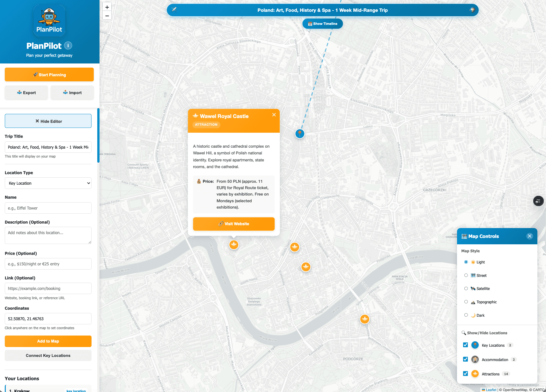Click the dark round map controls toggle icon

(x=538, y=201)
